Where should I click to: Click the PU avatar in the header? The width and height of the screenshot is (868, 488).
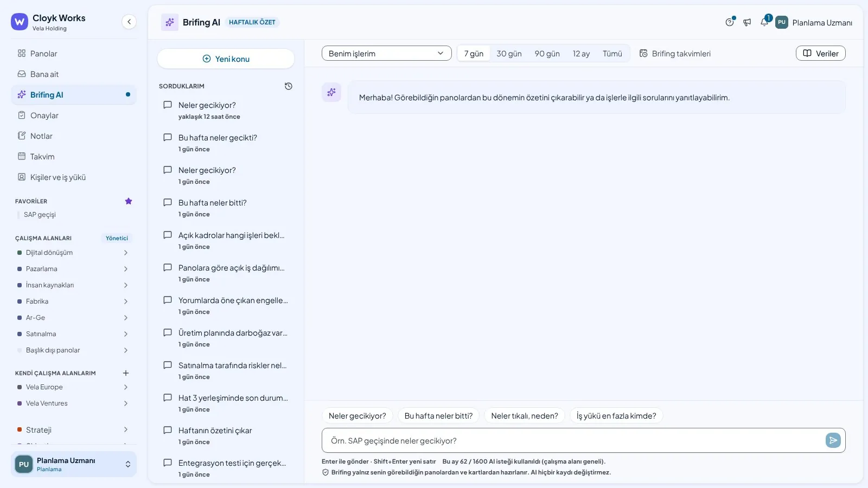(x=782, y=22)
